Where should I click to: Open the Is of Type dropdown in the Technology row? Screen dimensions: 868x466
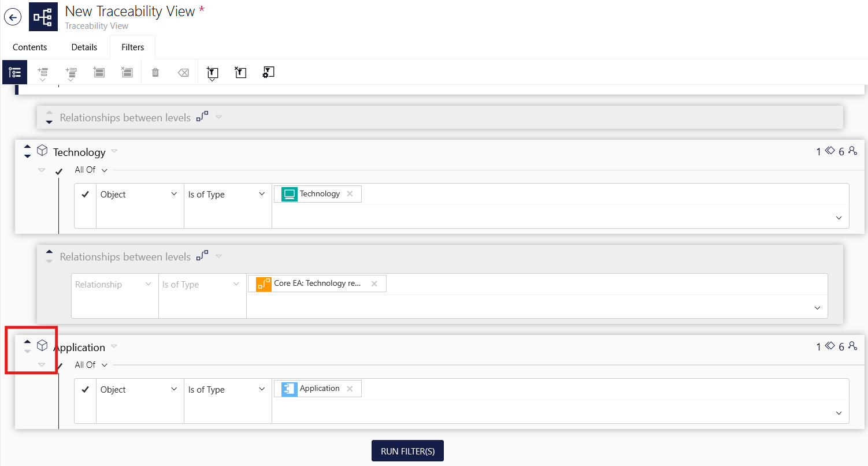[x=228, y=195]
